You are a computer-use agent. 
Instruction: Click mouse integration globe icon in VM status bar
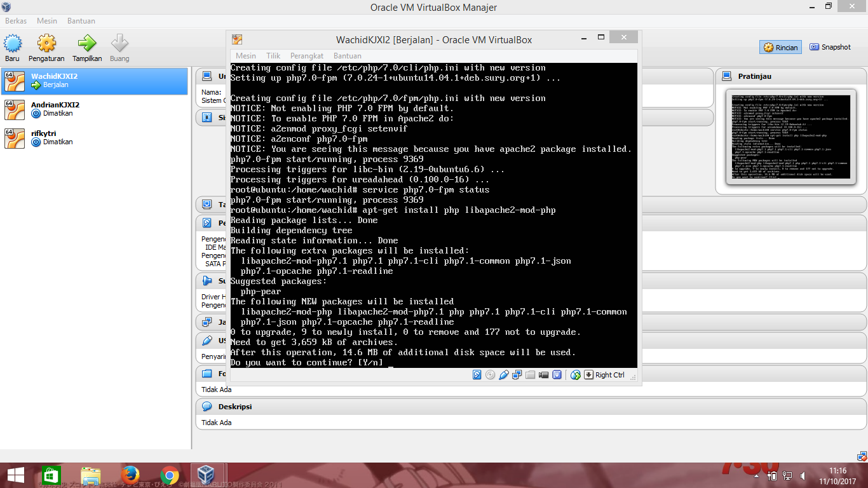click(x=576, y=375)
